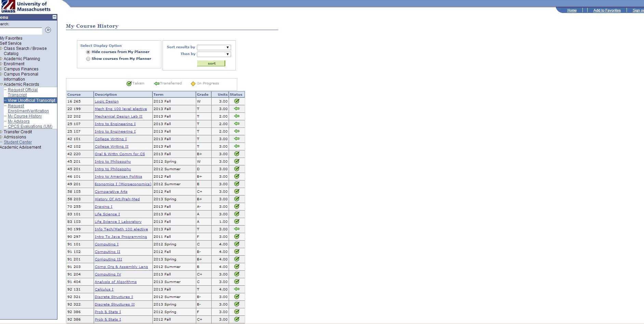
Task: Go to Home link
Action: click(x=572, y=10)
